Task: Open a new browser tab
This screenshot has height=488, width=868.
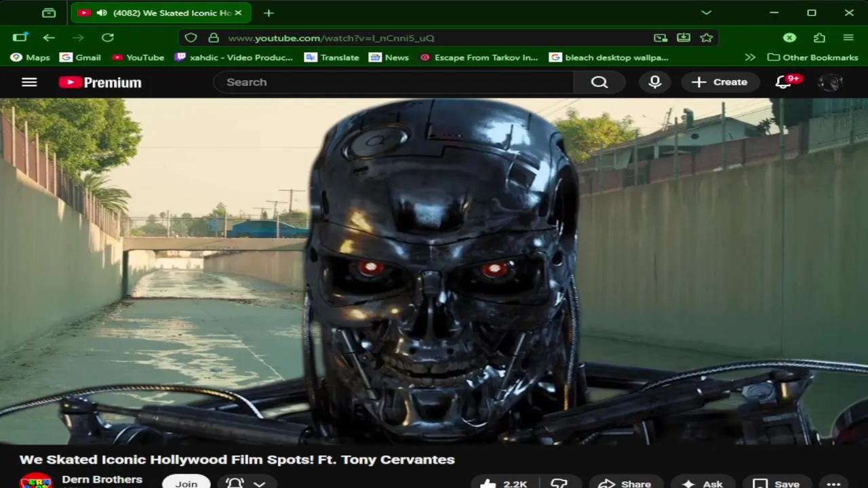Action: tap(269, 13)
